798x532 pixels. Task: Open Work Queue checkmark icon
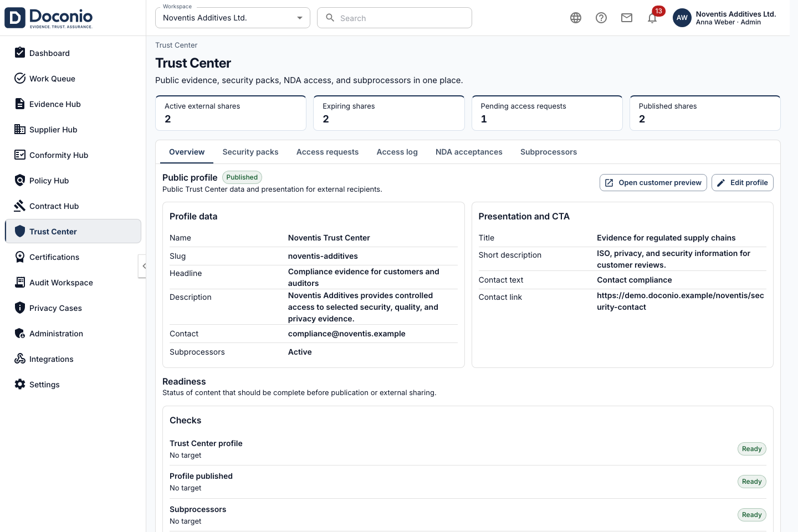click(x=20, y=78)
